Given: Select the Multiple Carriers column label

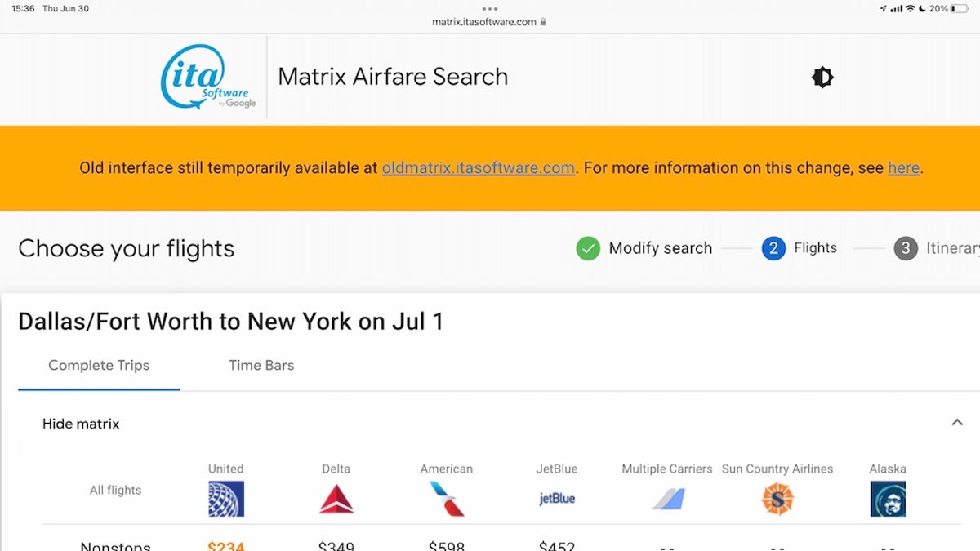Looking at the screenshot, I should pyautogui.click(x=667, y=469).
